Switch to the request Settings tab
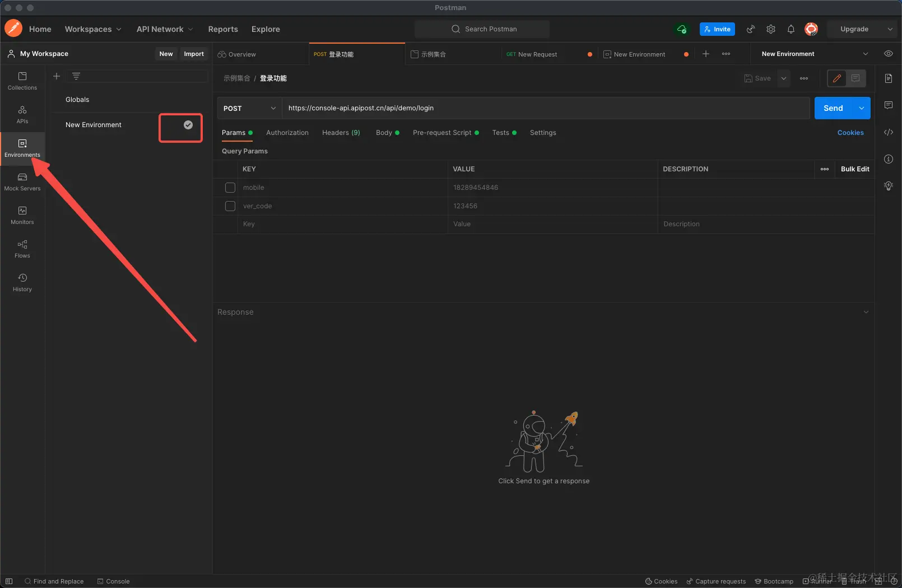 [x=543, y=133]
